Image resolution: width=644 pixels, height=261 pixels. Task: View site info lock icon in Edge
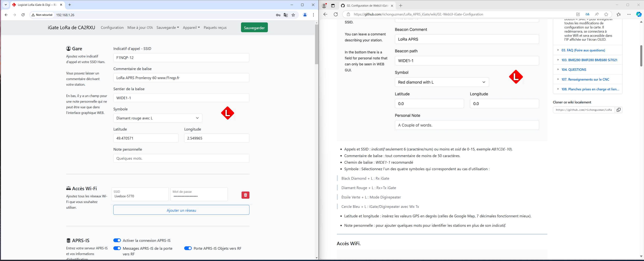click(x=348, y=14)
